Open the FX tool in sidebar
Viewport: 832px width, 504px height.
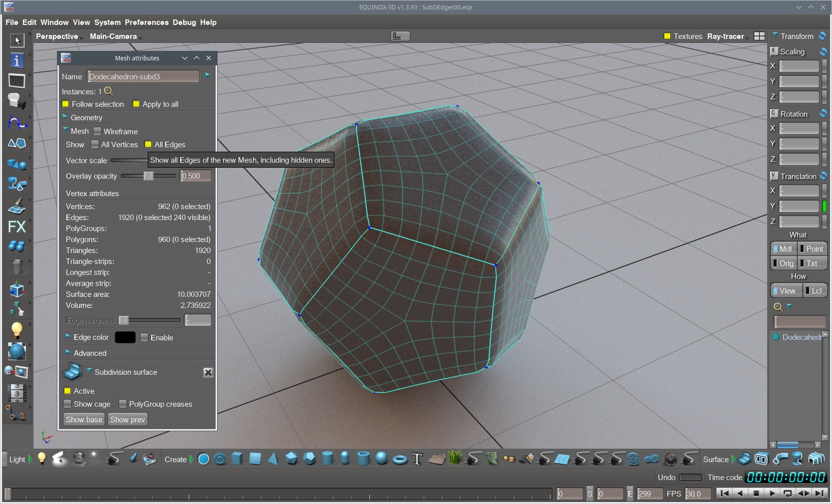16,227
